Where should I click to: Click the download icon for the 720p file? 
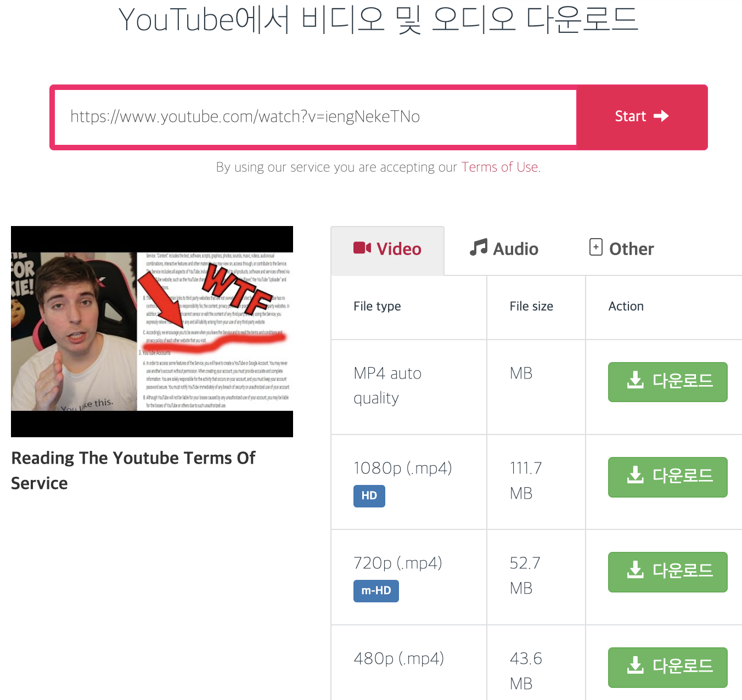(x=636, y=572)
